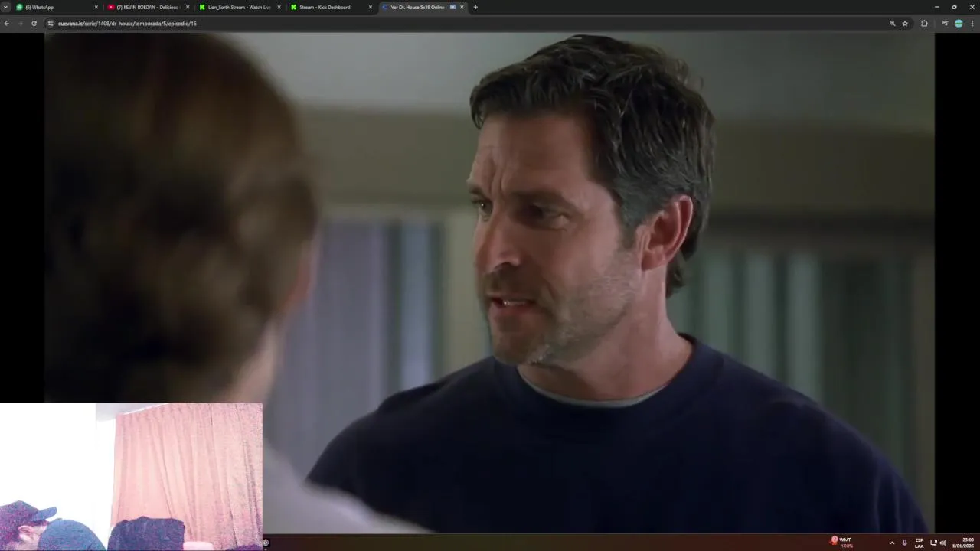This screenshot has height=551, width=980.
Task: Open the tab search dropdown arrow
Action: pos(5,7)
